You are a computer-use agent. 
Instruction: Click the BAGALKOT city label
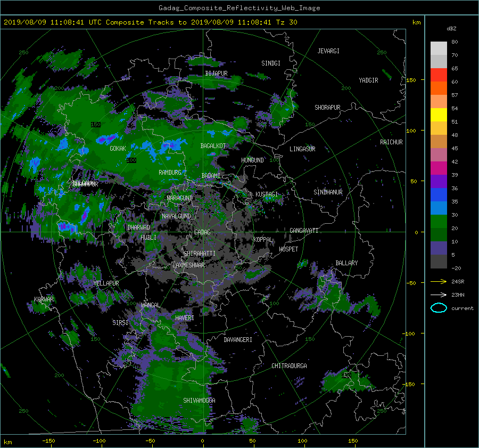pyautogui.click(x=213, y=146)
